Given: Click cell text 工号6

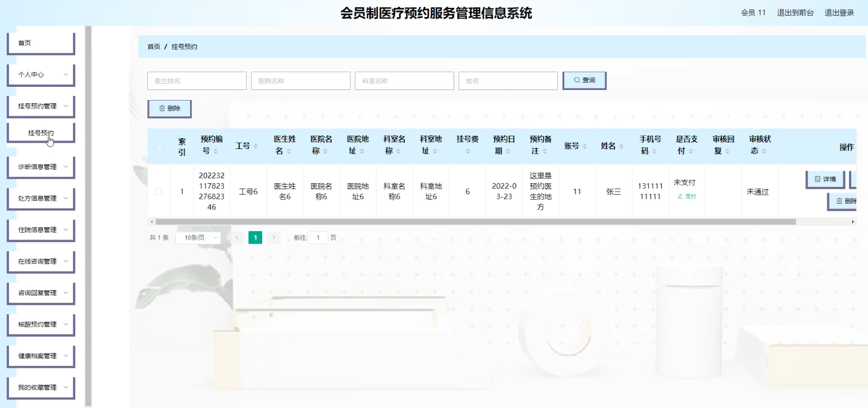Looking at the screenshot, I should pyautogui.click(x=248, y=192).
